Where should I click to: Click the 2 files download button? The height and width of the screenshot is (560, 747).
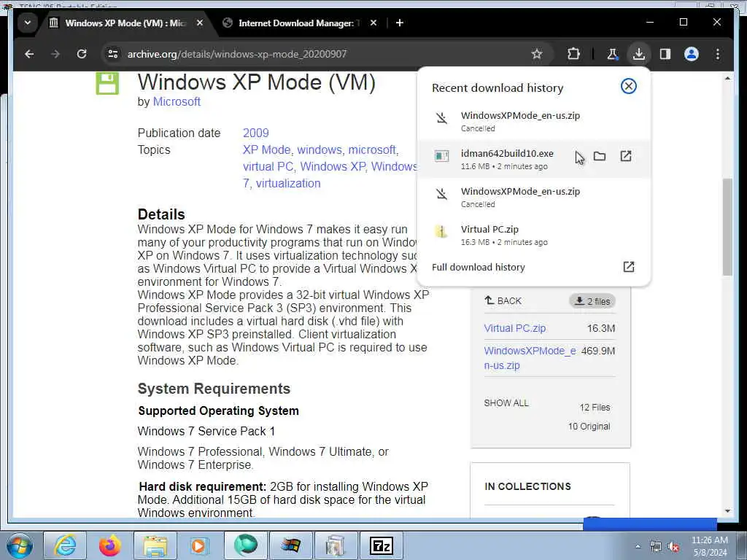pos(592,301)
